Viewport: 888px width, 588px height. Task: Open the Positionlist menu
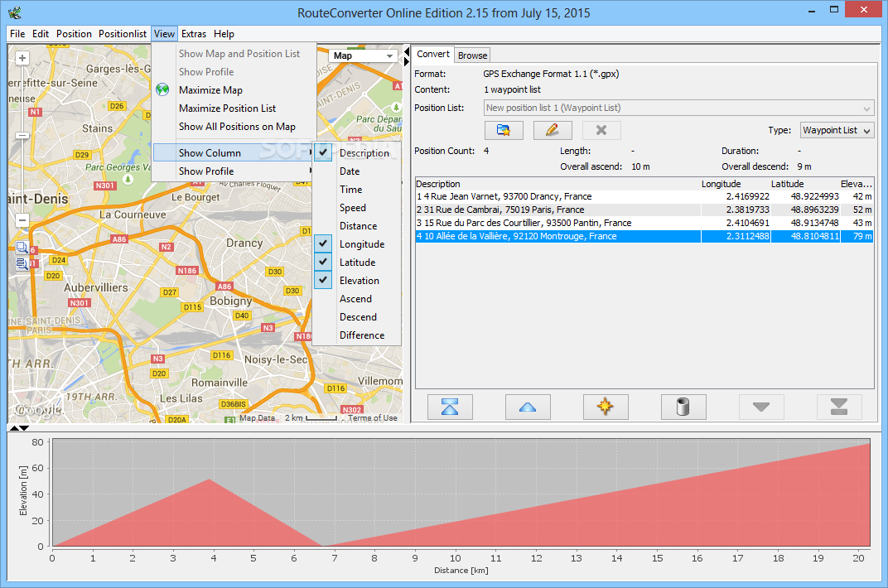123,34
